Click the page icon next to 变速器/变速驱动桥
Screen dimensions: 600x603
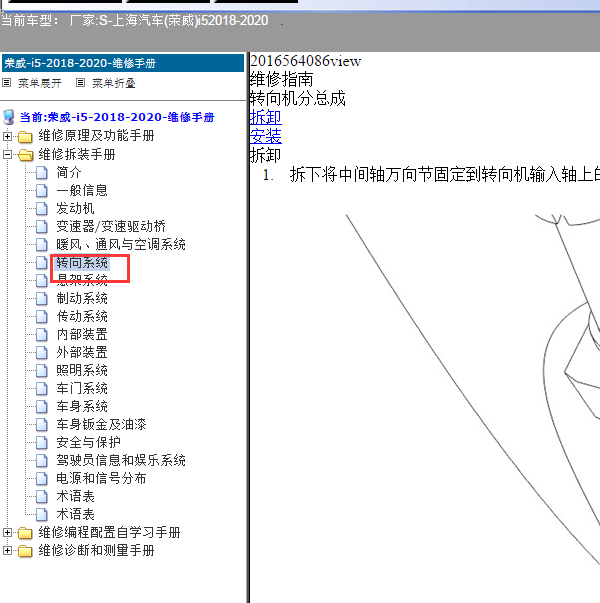42,227
